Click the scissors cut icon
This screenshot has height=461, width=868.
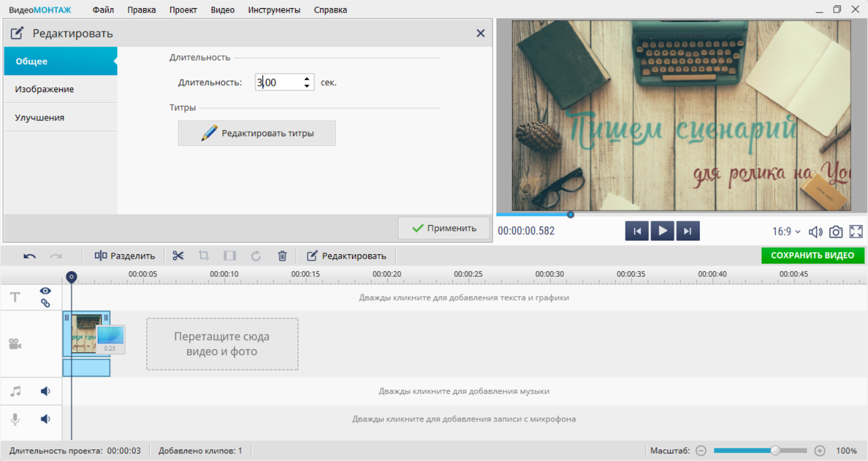tap(178, 255)
